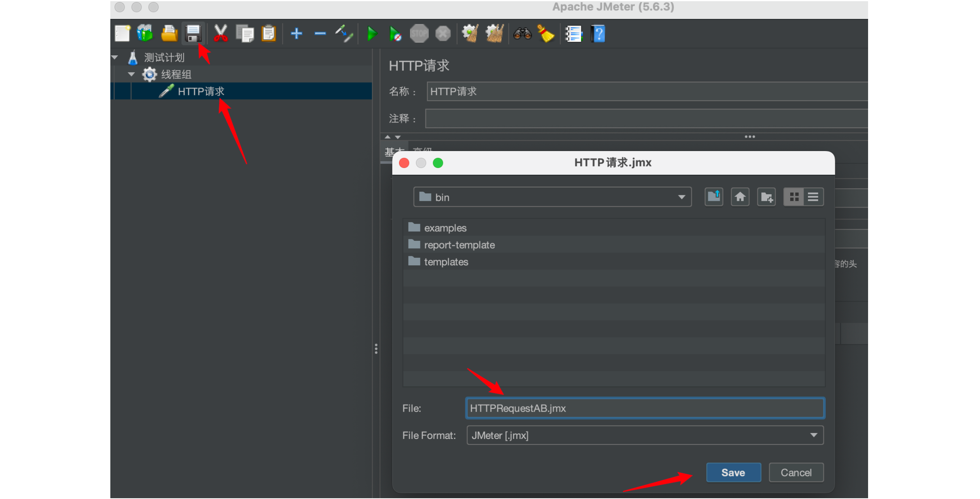Click the Save button
This screenshot has width=980, height=499.
[733, 473]
